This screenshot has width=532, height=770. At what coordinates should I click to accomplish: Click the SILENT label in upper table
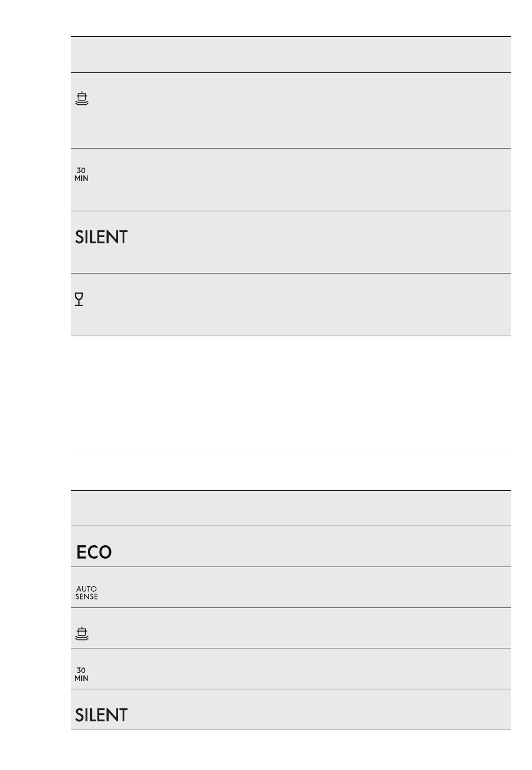tap(101, 237)
